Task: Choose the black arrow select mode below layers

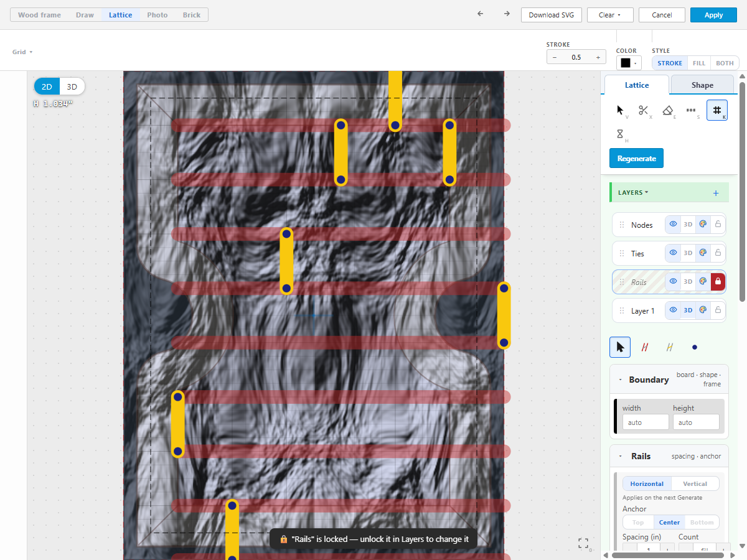Action: (620, 347)
